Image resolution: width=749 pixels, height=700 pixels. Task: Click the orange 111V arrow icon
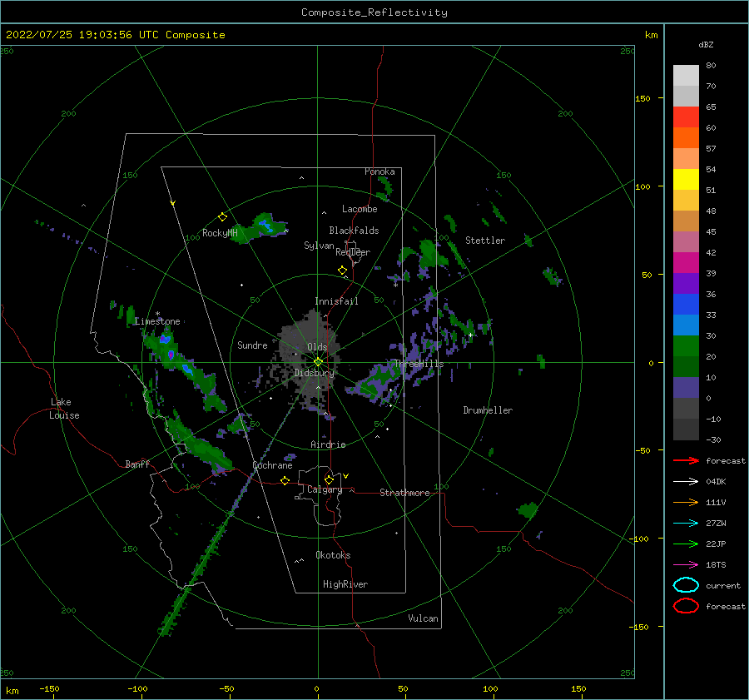(x=686, y=502)
